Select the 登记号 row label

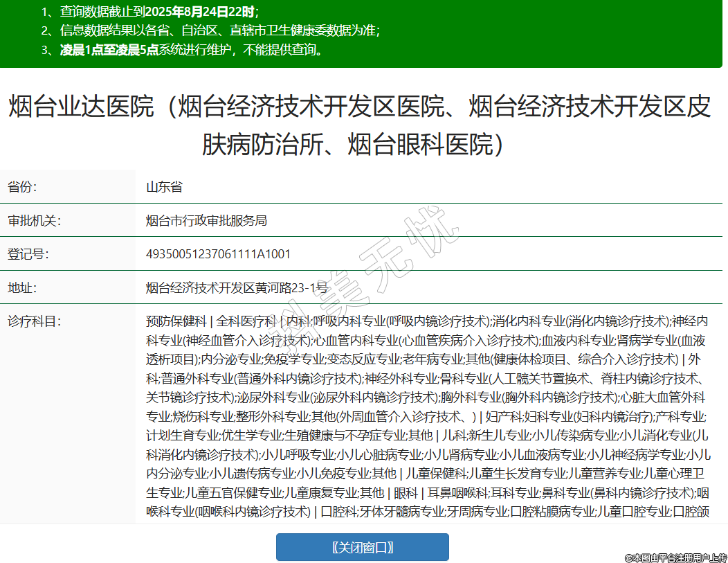[x=28, y=254]
